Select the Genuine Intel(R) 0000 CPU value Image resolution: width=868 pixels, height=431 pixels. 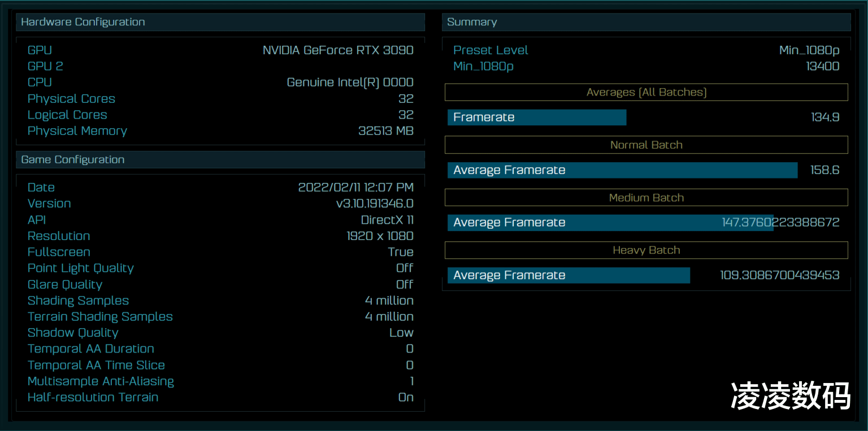coord(350,82)
